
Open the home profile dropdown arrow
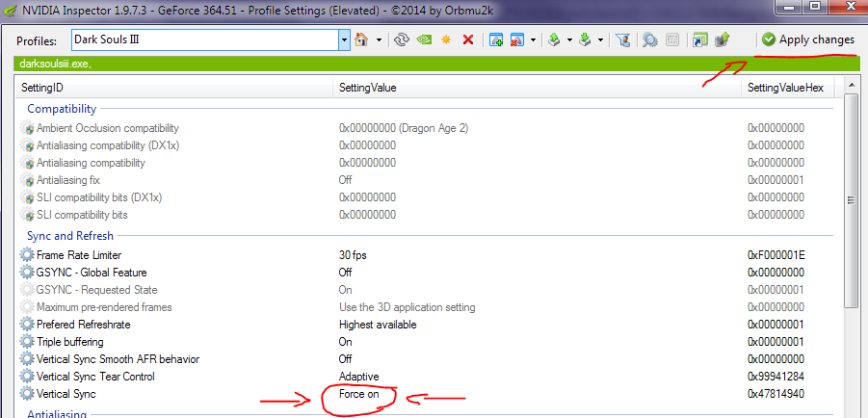(380, 39)
